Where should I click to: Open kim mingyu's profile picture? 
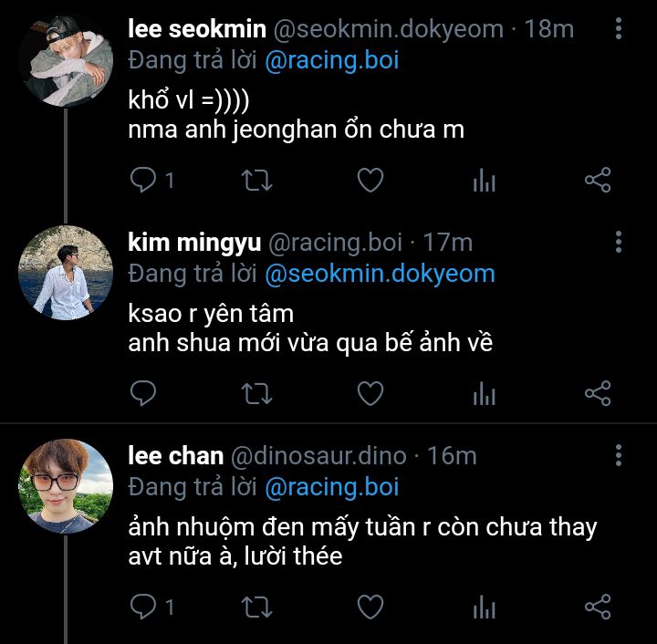(x=66, y=273)
